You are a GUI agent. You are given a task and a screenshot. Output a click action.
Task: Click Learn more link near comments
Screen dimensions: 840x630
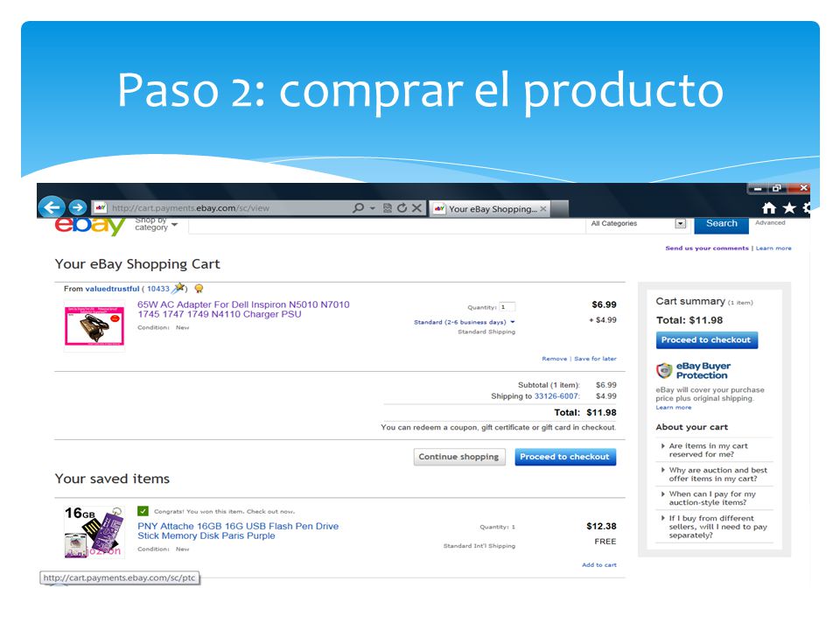point(773,248)
